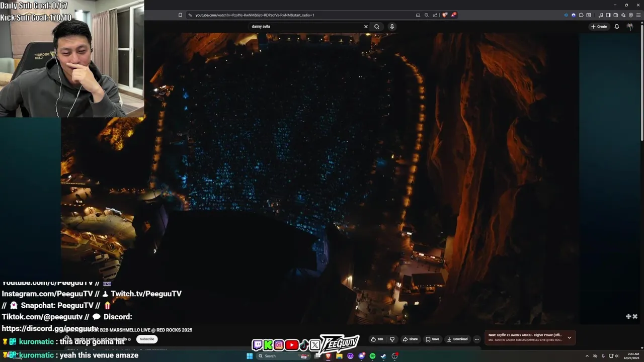The width and height of the screenshot is (644, 362).
Task: Open more actions three-dot menu
Action: (476, 339)
